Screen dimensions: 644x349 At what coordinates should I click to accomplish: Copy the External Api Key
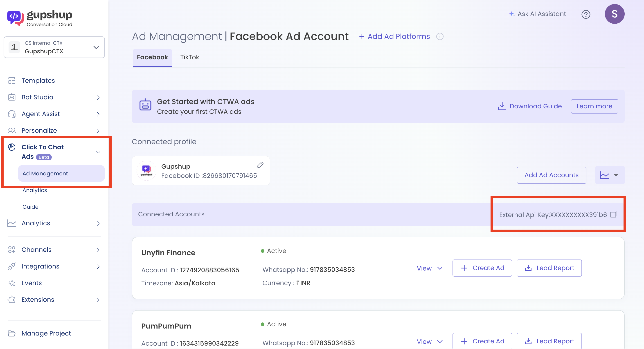tap(613, 214)
